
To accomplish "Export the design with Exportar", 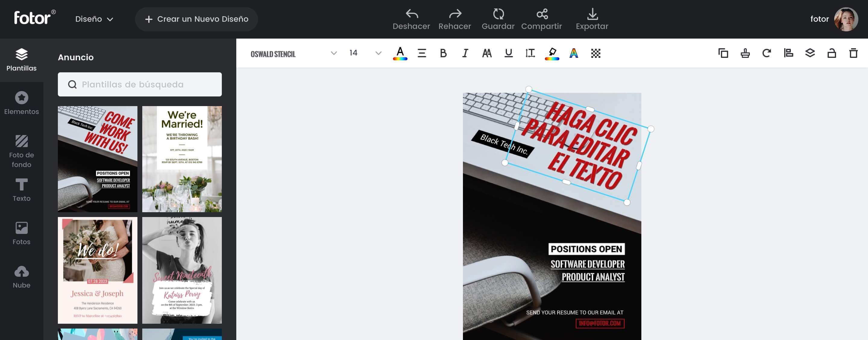I will tap(592, 19).
